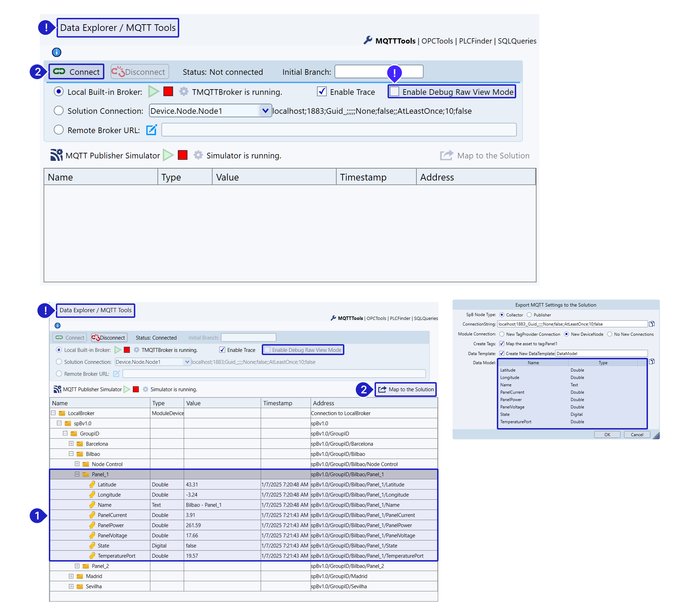Switch to OPCTools in top panel
Image resolution: width=688 pixels, height=616 pixels.
[437, 41]
